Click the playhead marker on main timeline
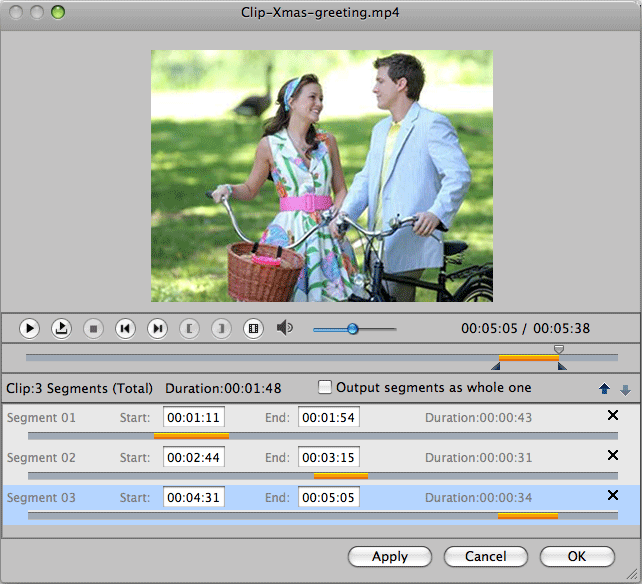Screen dimensions: 642x584 [x=559, y=349]
